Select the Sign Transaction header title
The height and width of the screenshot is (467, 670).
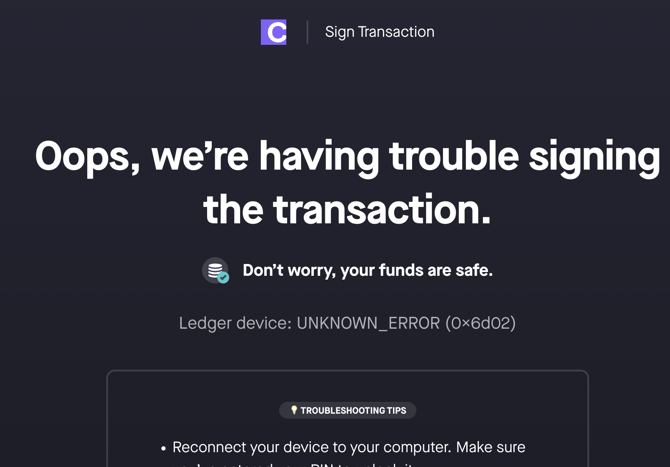point(379,32)
